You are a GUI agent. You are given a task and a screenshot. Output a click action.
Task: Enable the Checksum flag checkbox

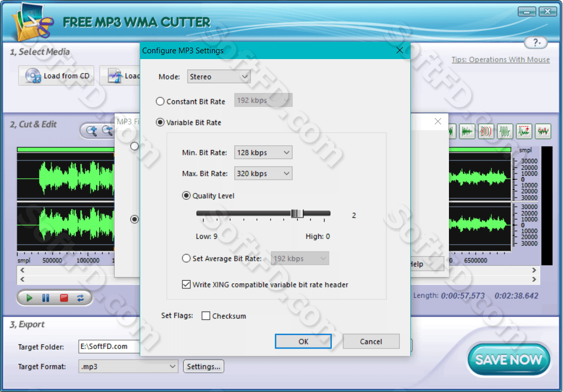[206, 316]
